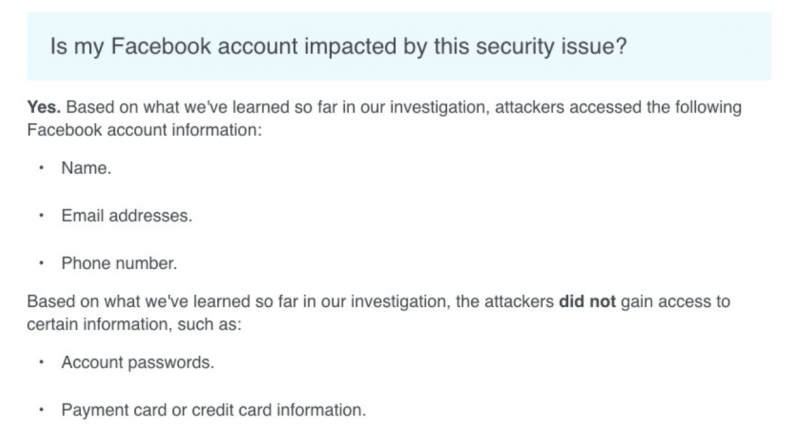The image size is (800, 447).
Task: Click the heading about Facebook account impact
Action: coord(338,48)
